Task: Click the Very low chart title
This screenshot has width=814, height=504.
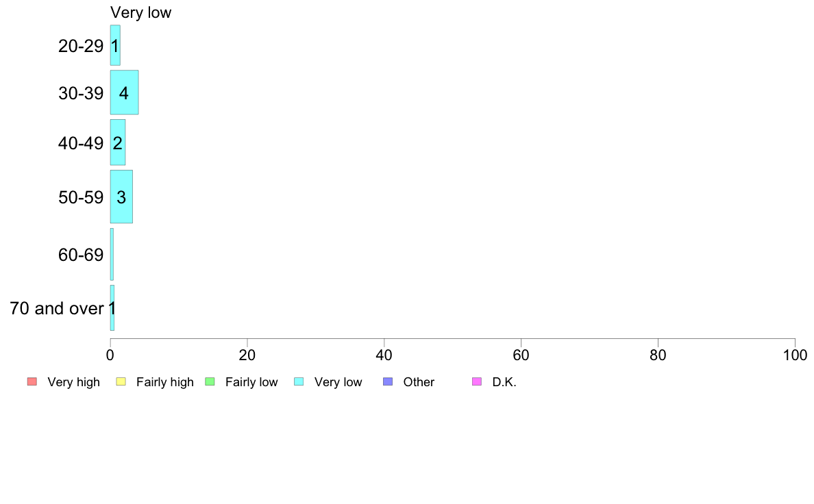Action: [140, 12]
